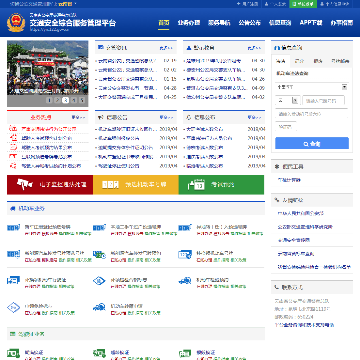Click the green icon in driver licence section header
Viewport: 360px width, 360px height.
13,334
